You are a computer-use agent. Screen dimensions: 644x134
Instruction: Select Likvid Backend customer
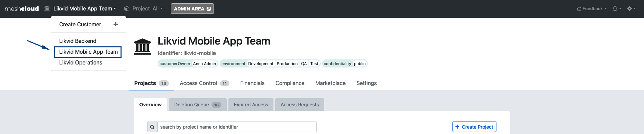click(78, 41)
